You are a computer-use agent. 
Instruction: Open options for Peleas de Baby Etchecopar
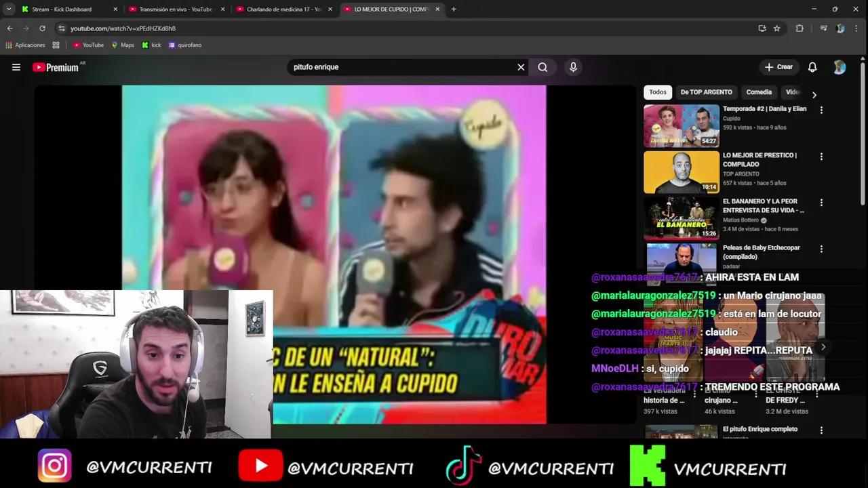(821, 249)
